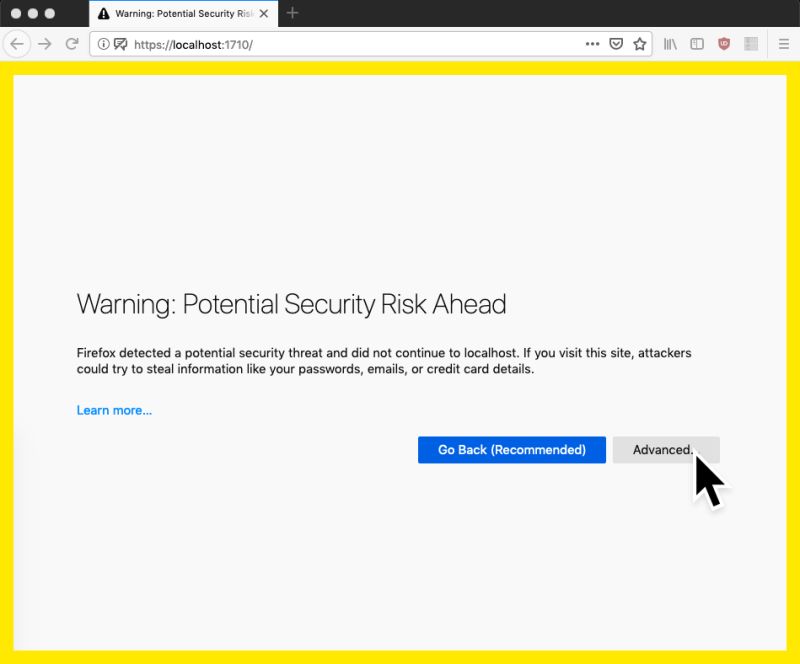This screenshot has width=800, height=664.
Task: Click the Warning: Potential Security Risk Ahead heading
Action: (291, 304)
